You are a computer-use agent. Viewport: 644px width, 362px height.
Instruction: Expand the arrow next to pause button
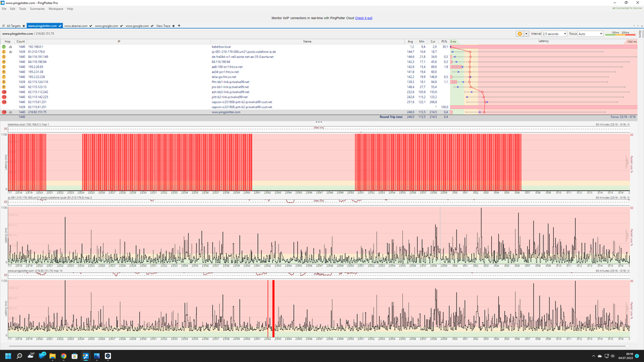click(x=527, y=33)
